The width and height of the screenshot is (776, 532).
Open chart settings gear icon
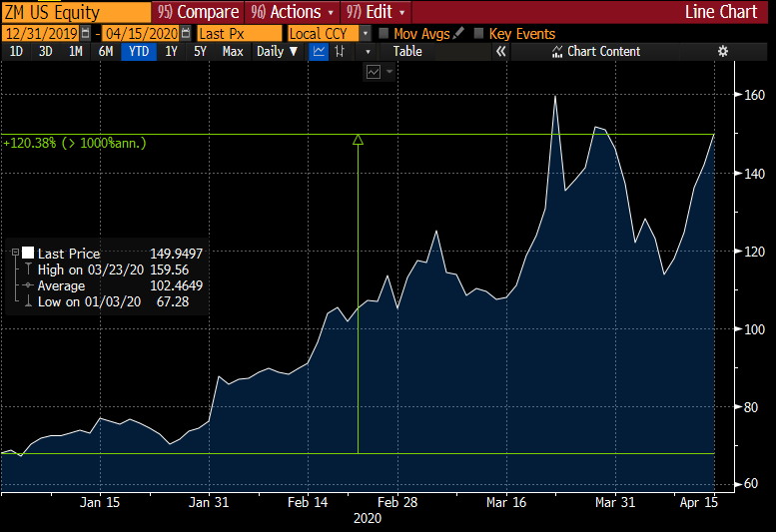click(x=723, y=51)
